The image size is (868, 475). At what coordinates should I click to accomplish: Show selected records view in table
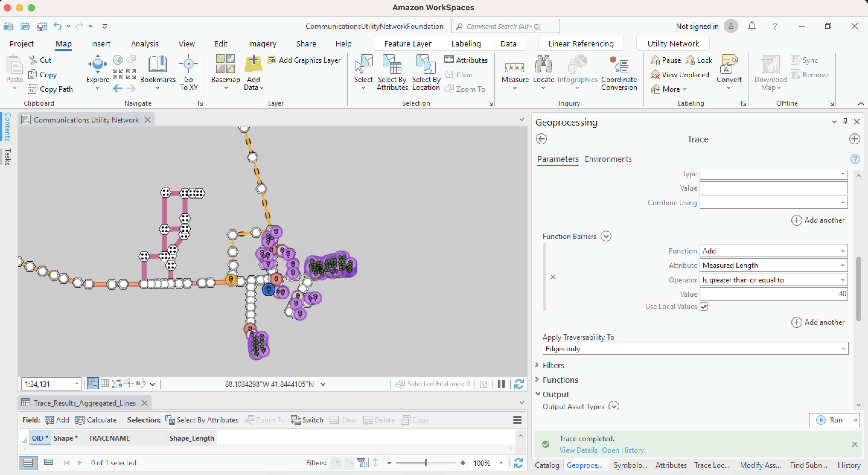tap(49, 462)
